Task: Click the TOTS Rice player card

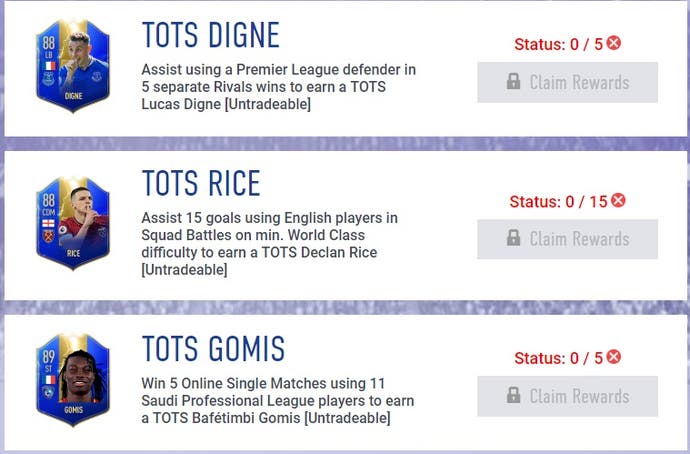Action: click(73, 223)
